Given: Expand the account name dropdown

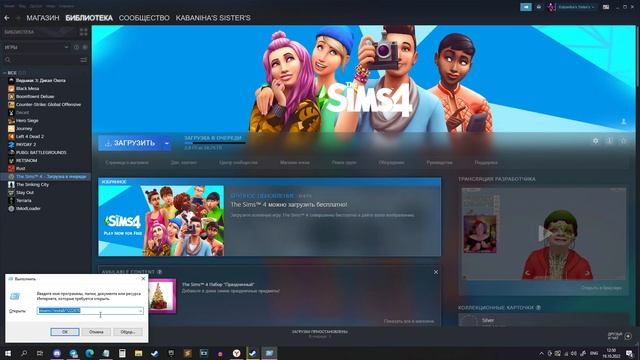Looking at the screenshot, I should tap(576, 7).
